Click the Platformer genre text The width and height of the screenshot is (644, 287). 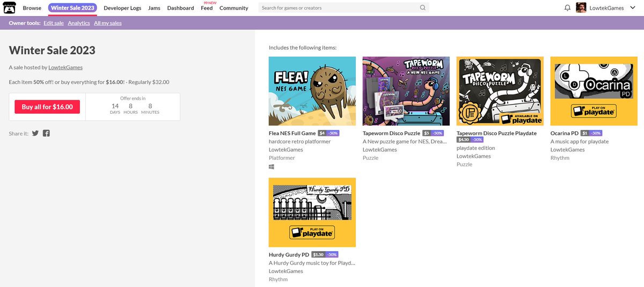pyautogui.click(x=282, y=158)
